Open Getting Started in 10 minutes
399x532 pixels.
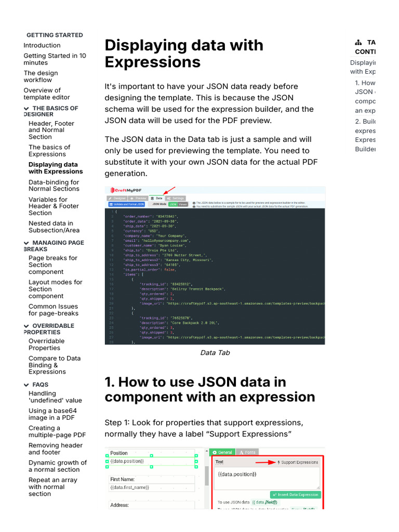[55, 59]
